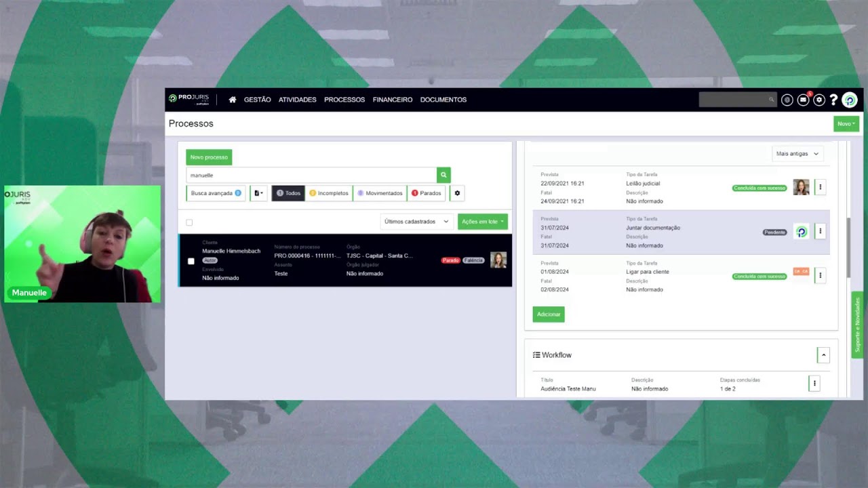Click responsible avatar in process row
The width and height of the screenshot is (868, 488).
click(x=498, y=260)
